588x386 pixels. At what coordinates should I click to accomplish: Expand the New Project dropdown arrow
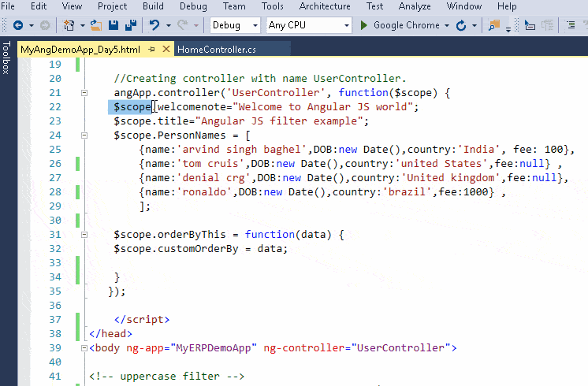point(83,25)
